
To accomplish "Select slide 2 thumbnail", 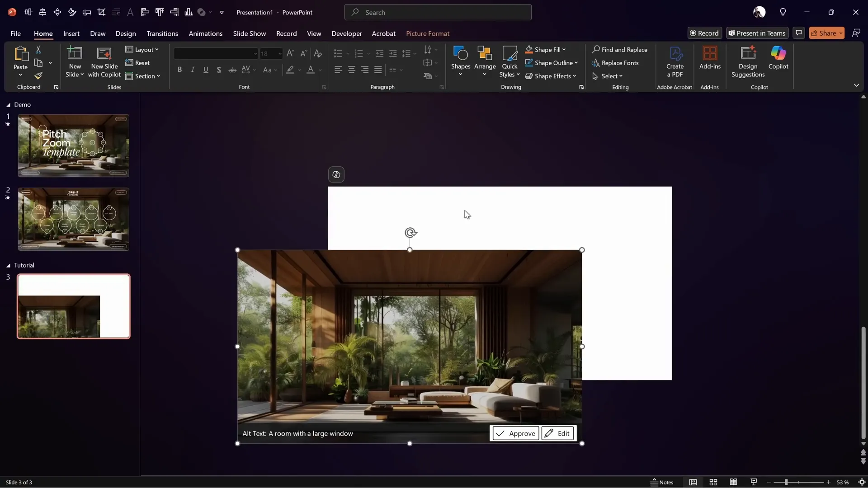I will point(73,219).
